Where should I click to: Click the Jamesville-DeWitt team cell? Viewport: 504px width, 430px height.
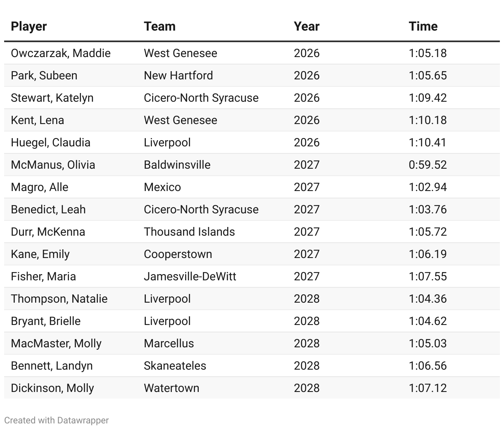190,277
